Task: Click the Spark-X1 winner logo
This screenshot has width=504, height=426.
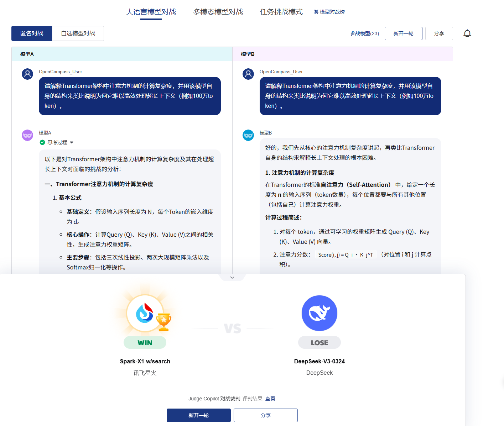Action: (145, 314)
